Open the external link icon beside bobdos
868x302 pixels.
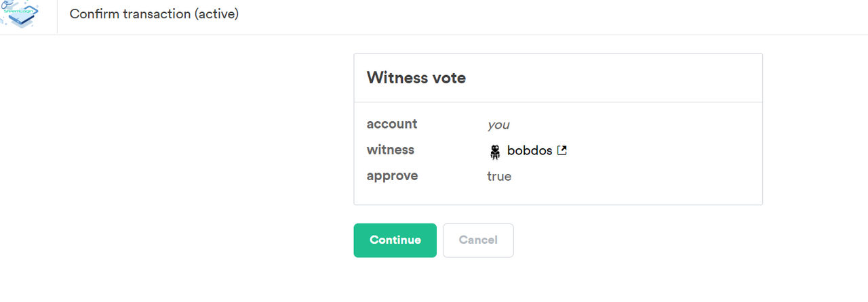pyautogui.click(x=561, y=150)
